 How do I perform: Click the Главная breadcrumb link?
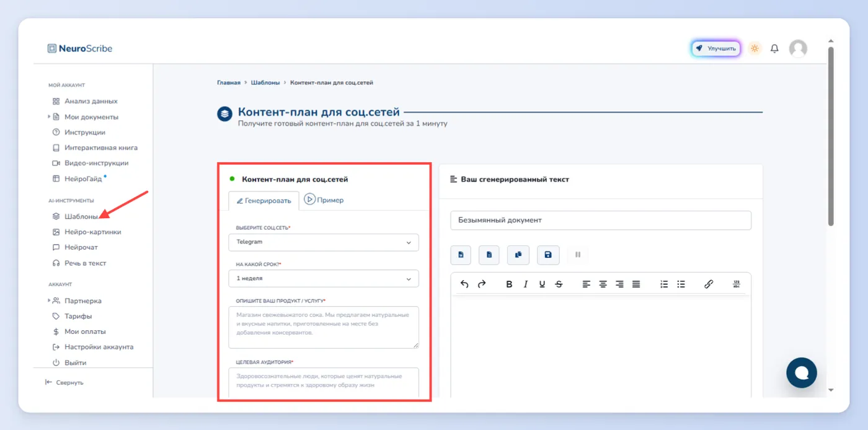pyautogui.click(x=228, y=82)
